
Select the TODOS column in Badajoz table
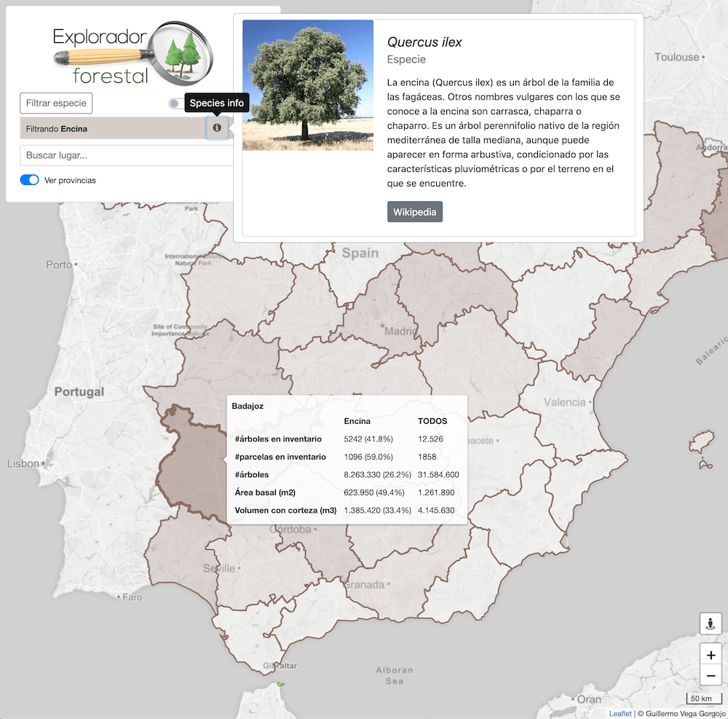432,421
